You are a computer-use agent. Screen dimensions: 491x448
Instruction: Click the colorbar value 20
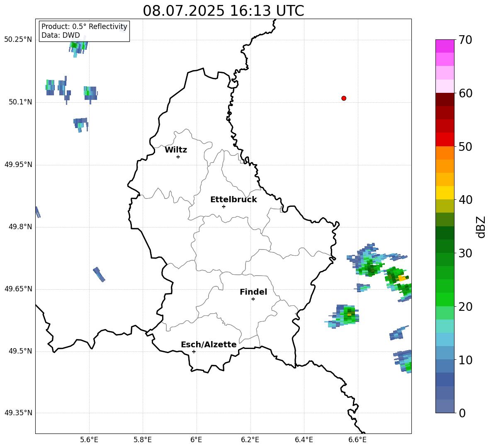point(465,307)
